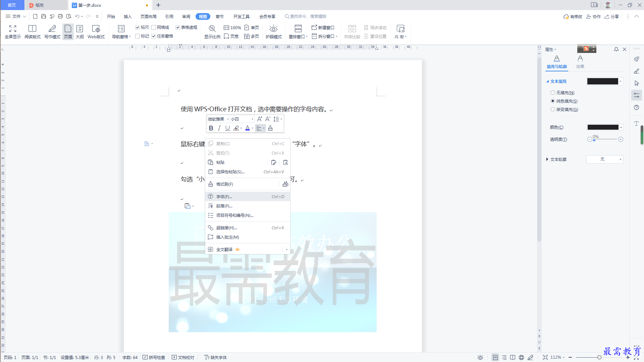This screenshot has height=362, width=644.
Task: Open the Split window dropdown
Action: point(324,36)
